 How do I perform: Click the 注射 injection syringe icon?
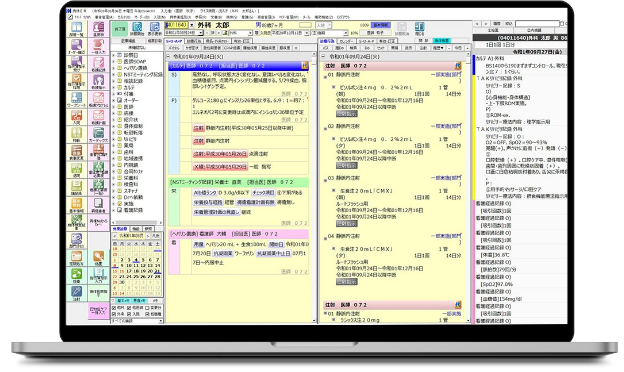point(76,293)
